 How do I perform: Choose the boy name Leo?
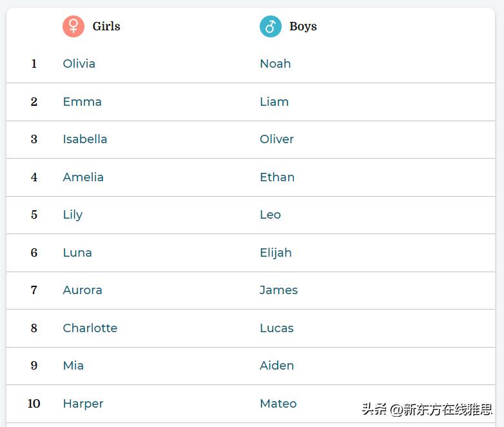pos(270,215)
